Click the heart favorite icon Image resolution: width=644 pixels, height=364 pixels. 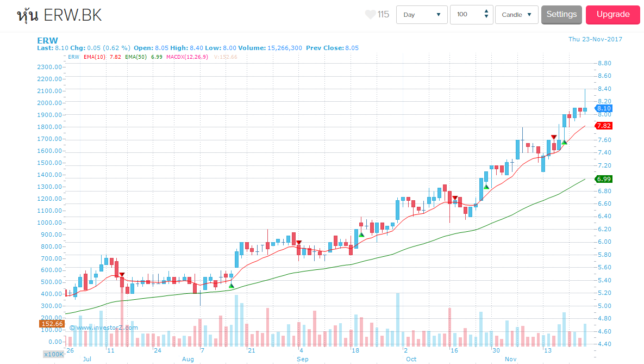tap(370, 14)
